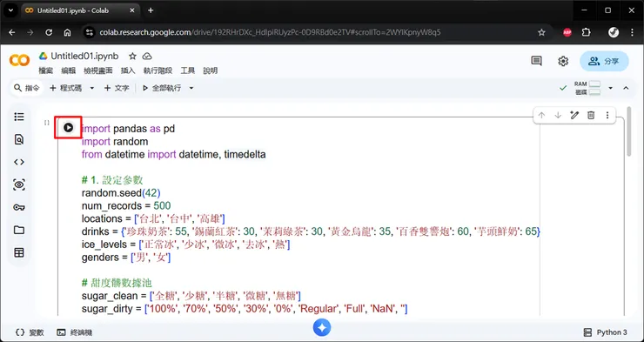Click the code text num_records = 500

[x=126, y=205]
